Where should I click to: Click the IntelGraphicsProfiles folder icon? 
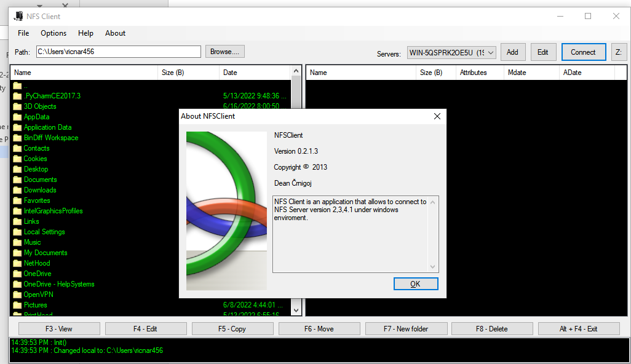[17, 211]
